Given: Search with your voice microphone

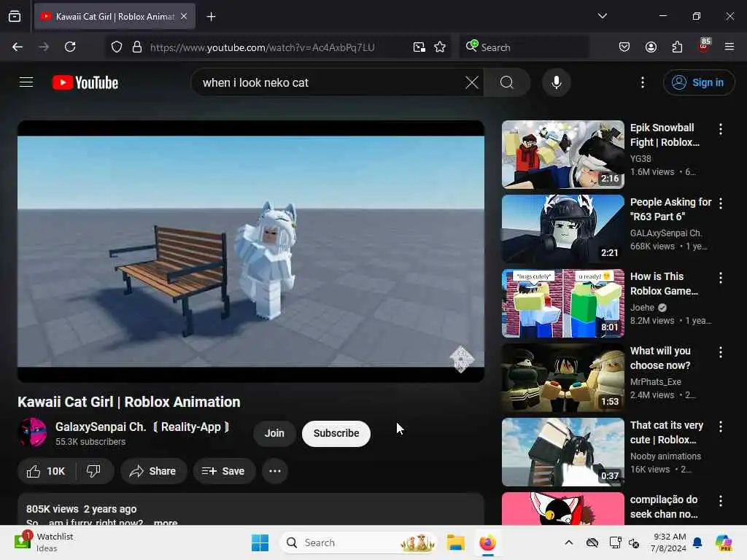Looking at the screenshot, I should click(556, 82).
